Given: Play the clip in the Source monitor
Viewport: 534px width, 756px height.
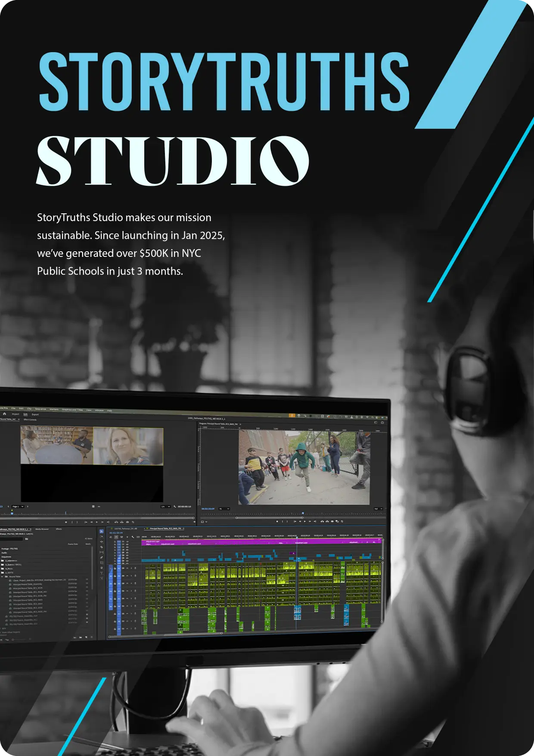Looking at the screenshot, I should point(97,522).
